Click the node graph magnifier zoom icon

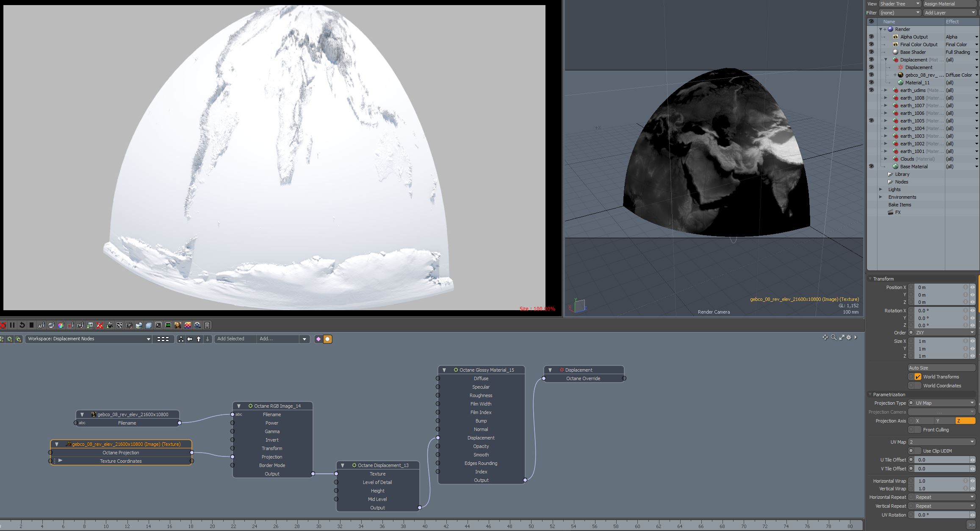click(833, 337)
